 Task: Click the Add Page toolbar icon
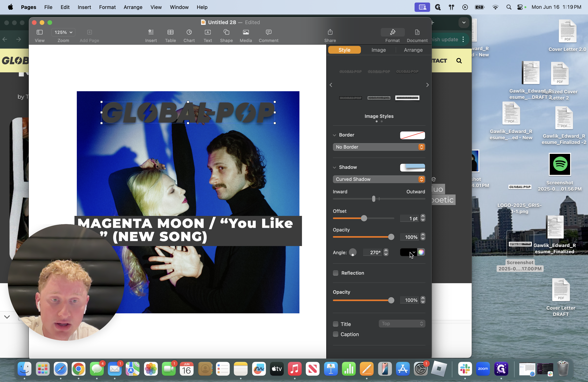pyautogui.click(x=89, y=32)
